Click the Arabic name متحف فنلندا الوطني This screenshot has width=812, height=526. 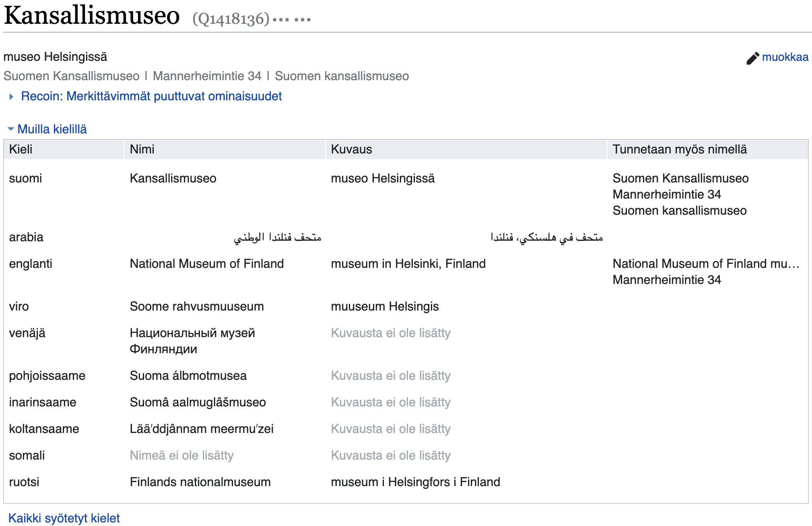point(277,237)
